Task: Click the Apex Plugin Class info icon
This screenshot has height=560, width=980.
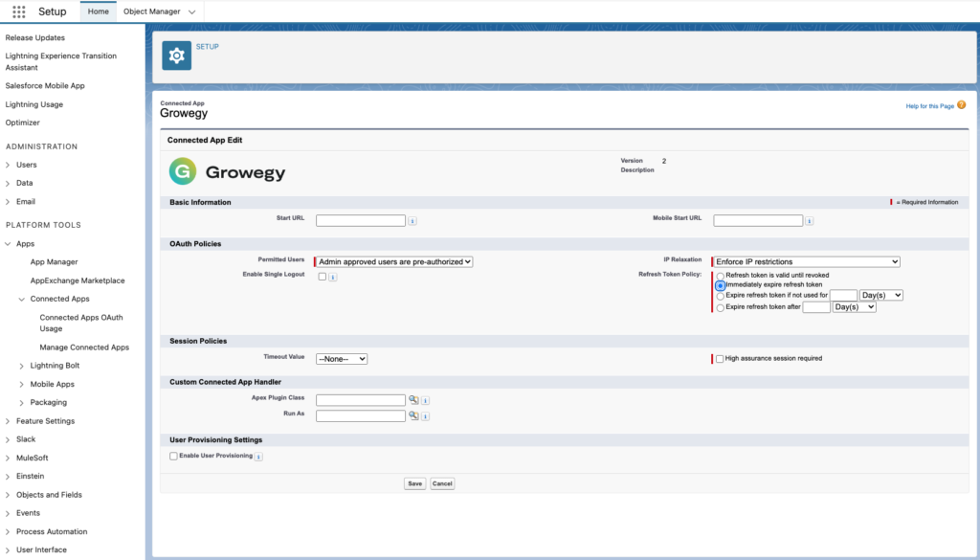Action: tap(426, 401)
